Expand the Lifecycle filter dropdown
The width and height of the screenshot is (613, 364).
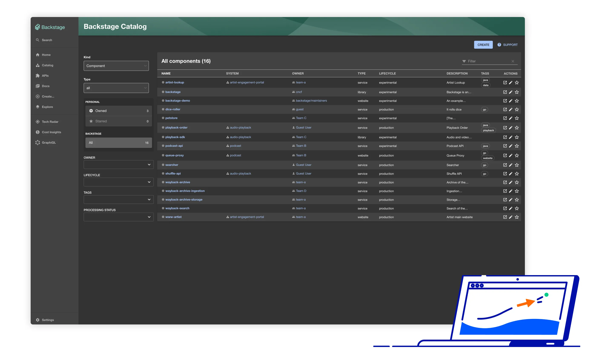coord(118,182)
